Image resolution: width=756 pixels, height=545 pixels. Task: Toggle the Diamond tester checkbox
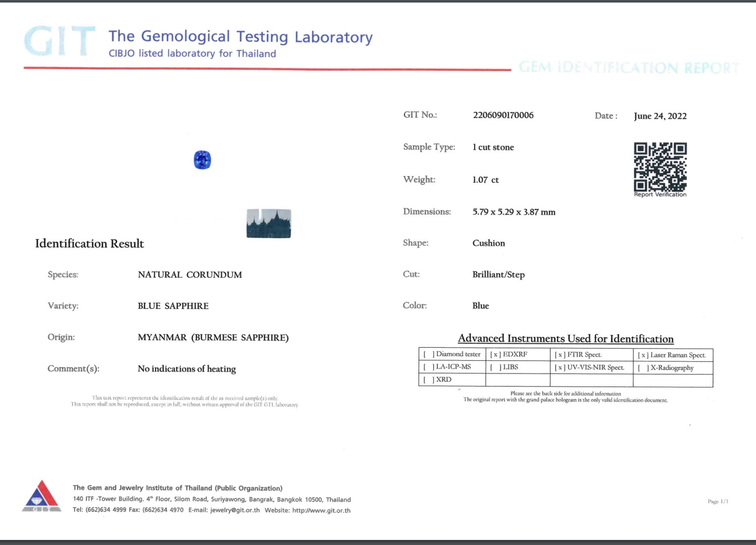point(429,354)
